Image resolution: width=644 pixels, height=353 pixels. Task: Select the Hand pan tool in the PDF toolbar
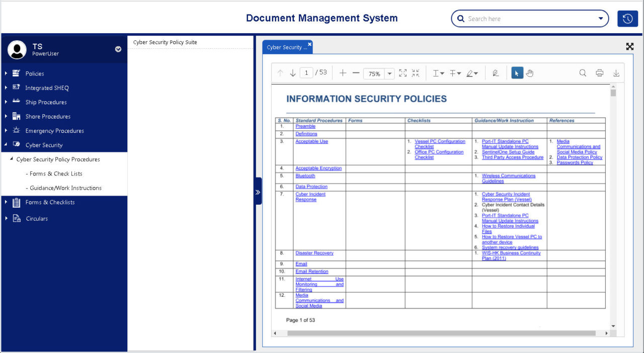click(x=529, y=72)
